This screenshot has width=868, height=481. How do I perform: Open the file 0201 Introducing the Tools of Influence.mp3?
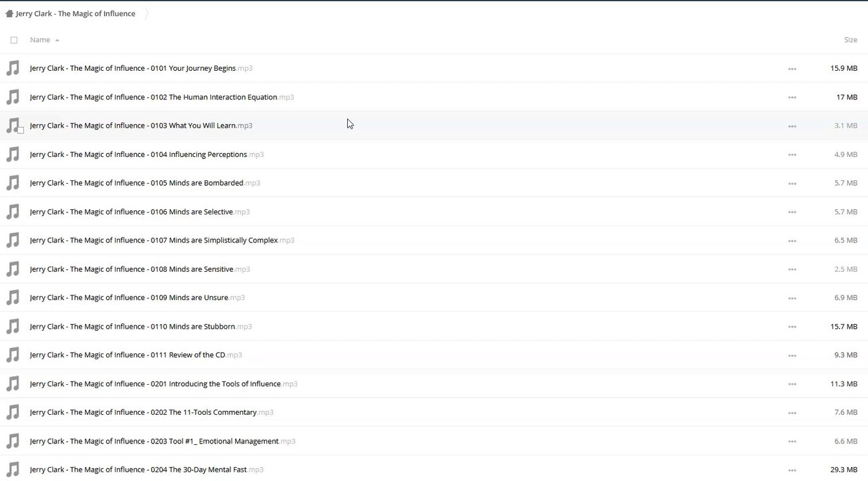pos(164,384)
